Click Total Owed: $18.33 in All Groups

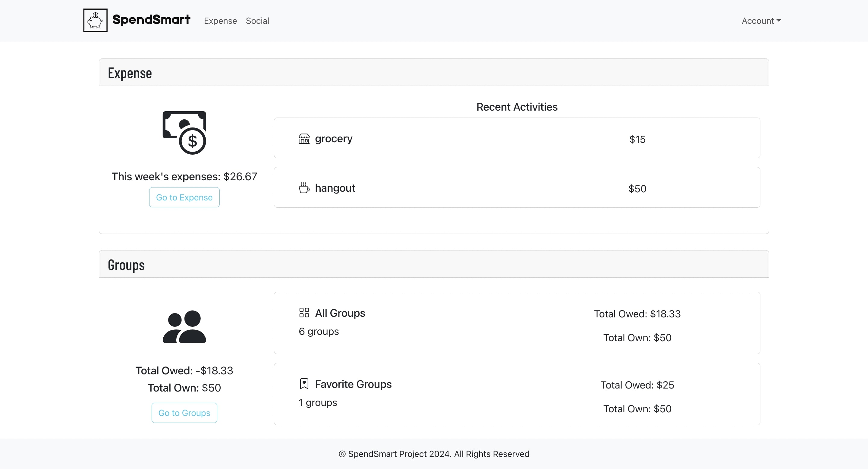click(x=637, y=314)
